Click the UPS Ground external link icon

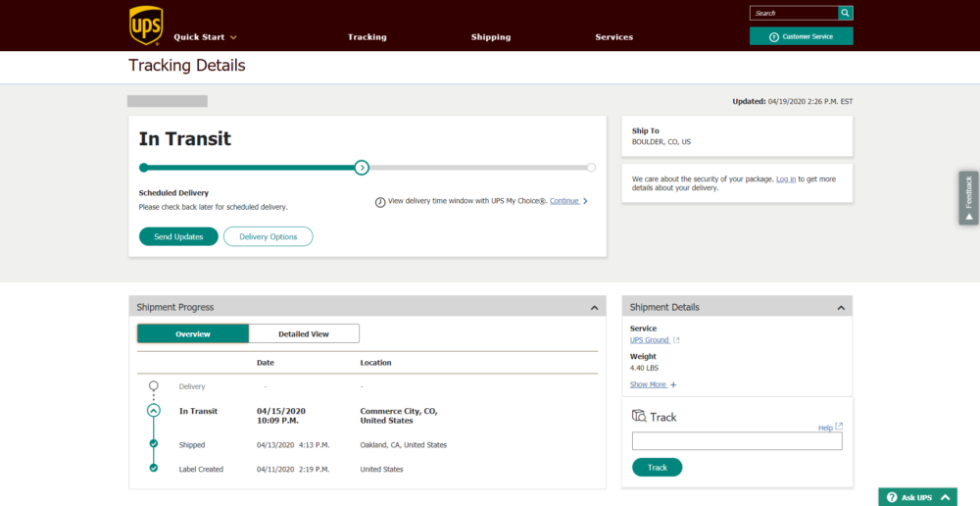click(676, 340)
